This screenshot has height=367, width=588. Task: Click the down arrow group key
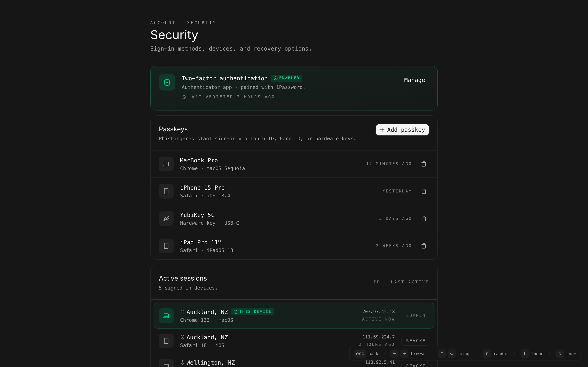point(452,354)
